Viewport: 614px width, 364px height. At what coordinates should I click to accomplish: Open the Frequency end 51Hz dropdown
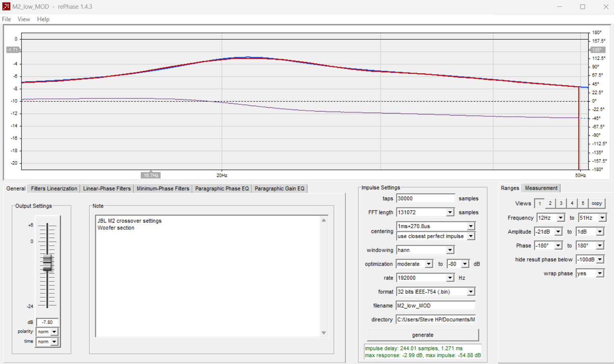click(x=602, y=218)
